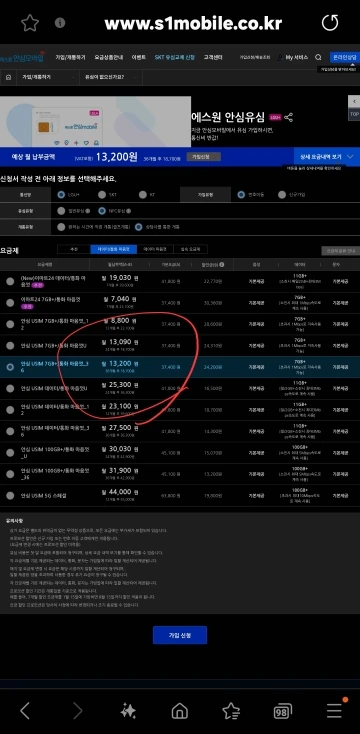360x734 pixels.
Task: Choose radio for plan priced 월 8,800원
Action: pyautogui.click(x=10, y=324)
